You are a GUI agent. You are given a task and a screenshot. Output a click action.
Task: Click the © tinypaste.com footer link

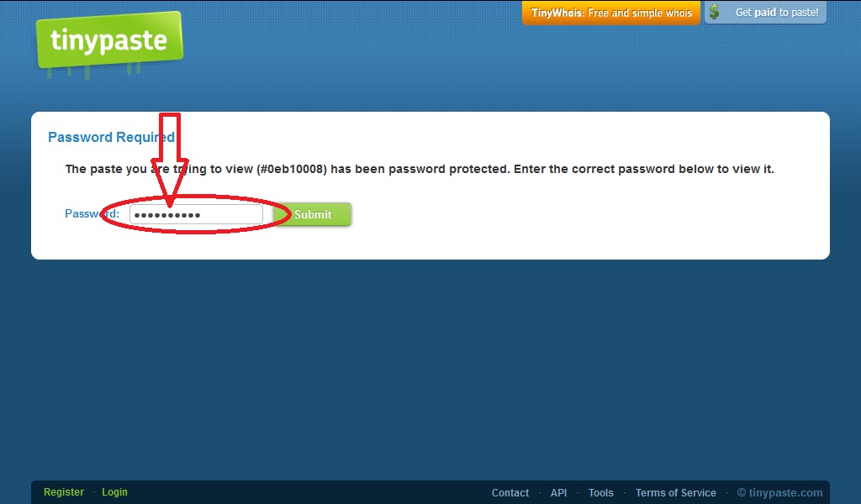779,492
